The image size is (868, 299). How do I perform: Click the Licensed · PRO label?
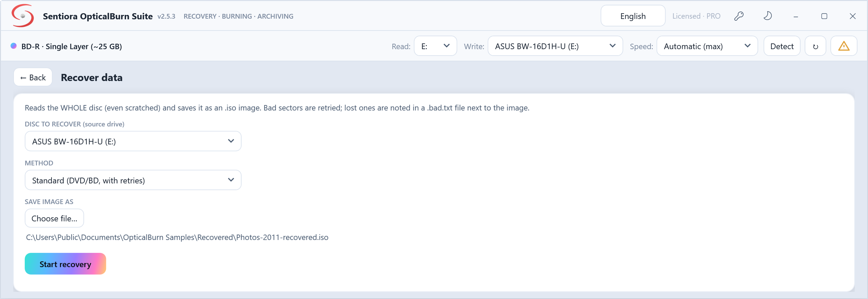[x=696, y=16]
